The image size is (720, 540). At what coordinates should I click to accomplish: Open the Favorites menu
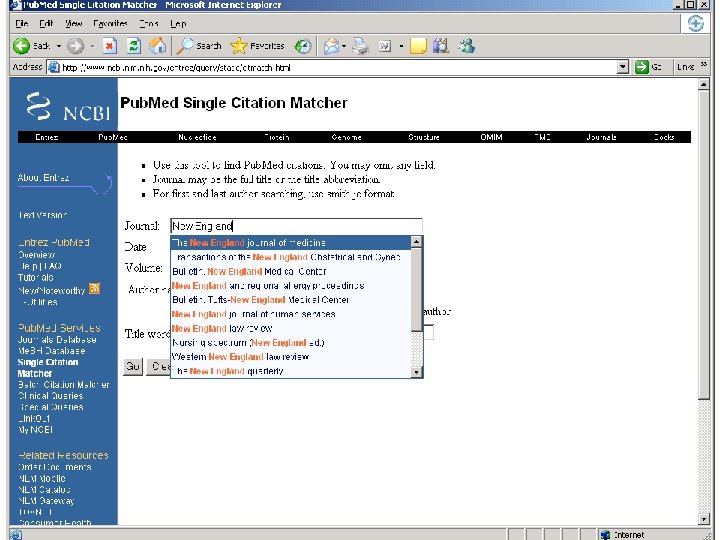pos(110,23)
